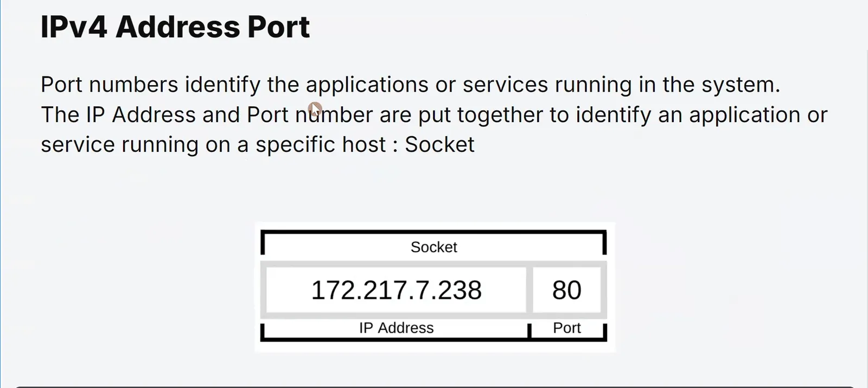Click the bracket line under the Port label
Screen dimensions: 868x388
click(x=567, y=340)
